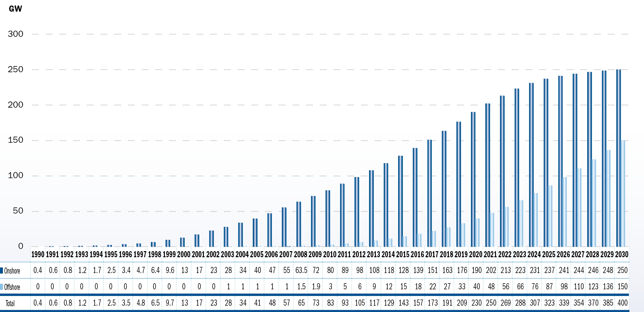
Task: Click the Total value 105 for 2012
Action: coord(360,303)
